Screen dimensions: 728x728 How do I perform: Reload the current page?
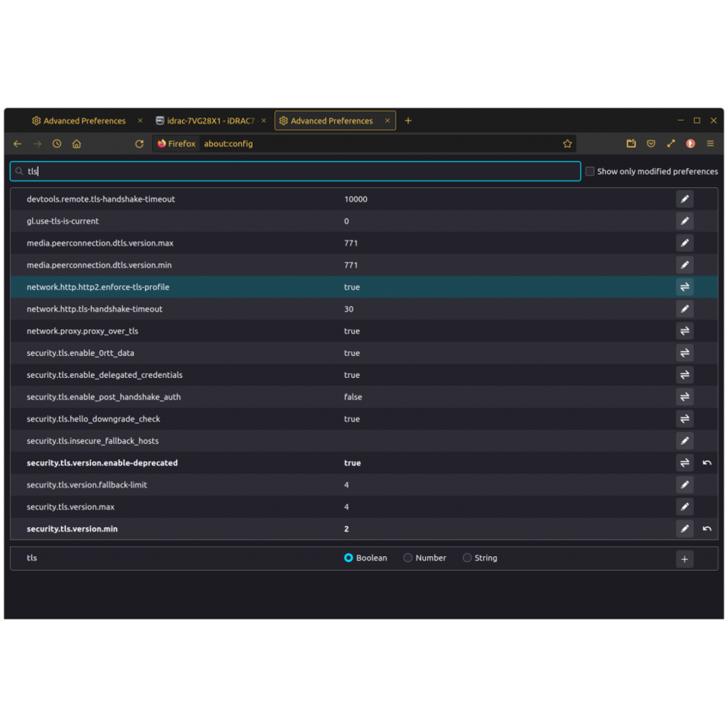(139, 144)
